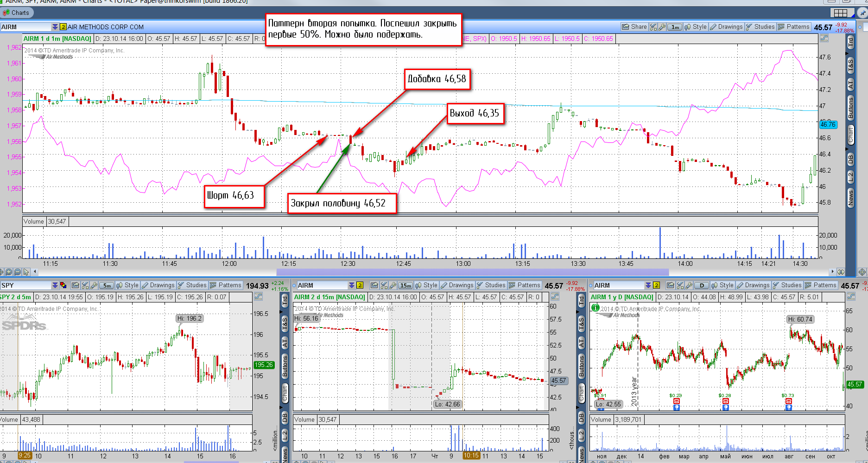Image resolution: width=868 pixels, height=463 pixels.
Task: Change 15m timeframe in middle AIRM chart
Action: pyautogui.click(x=405, y=285)
